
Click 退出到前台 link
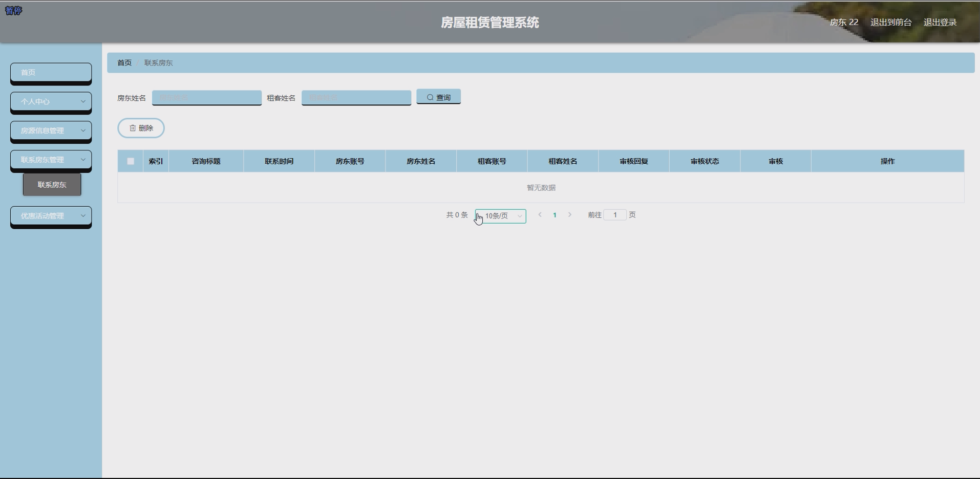tap(891, 23)
